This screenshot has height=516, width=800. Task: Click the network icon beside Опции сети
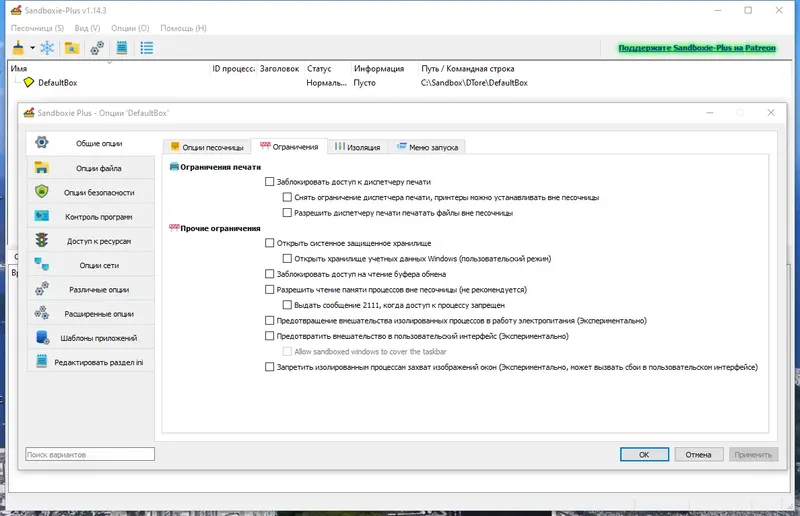click(x=41, y=264)
